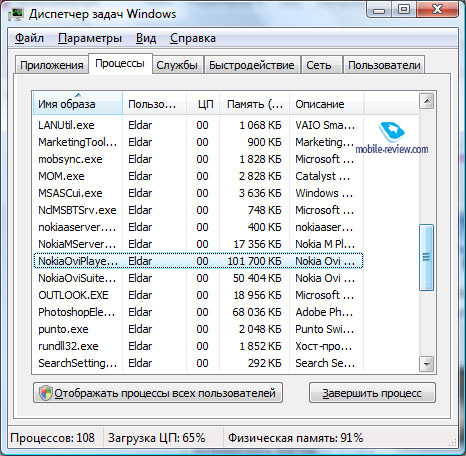Viewport: 466px width, 456px height.
Task: Select the NokiaOviSuite process row
Action: click(x=198, y=278)
